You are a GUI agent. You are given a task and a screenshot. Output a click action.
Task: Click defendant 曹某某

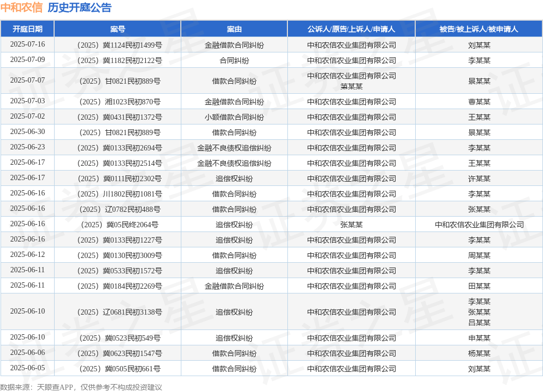click(x=479, y=102)
